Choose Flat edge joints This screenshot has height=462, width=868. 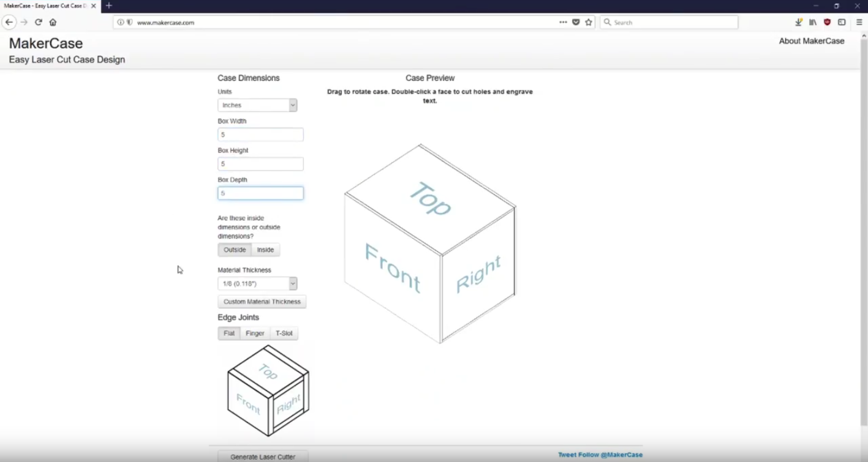point(229,333)
